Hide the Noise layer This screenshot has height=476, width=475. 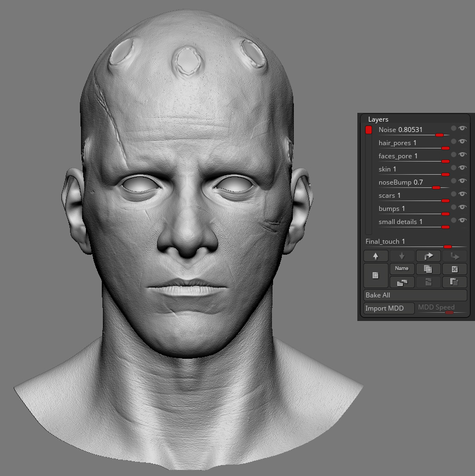pyautogui.click(x=462, y=128)
